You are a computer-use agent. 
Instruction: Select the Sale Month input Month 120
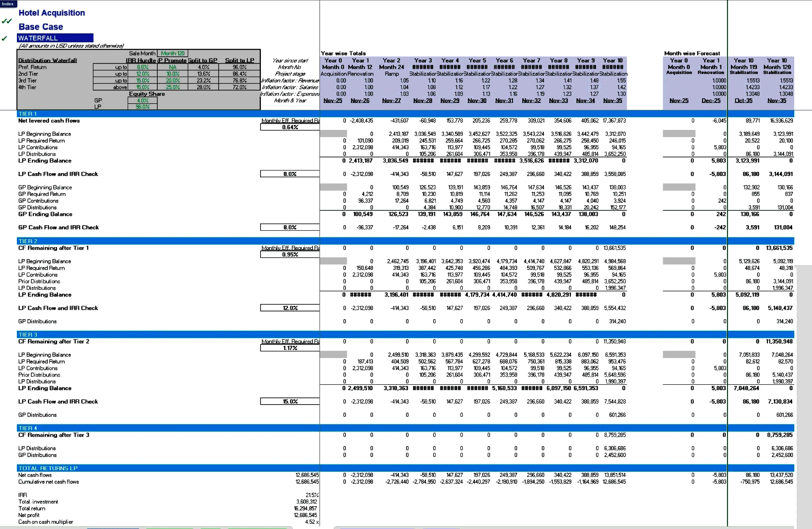pos(173,53)
